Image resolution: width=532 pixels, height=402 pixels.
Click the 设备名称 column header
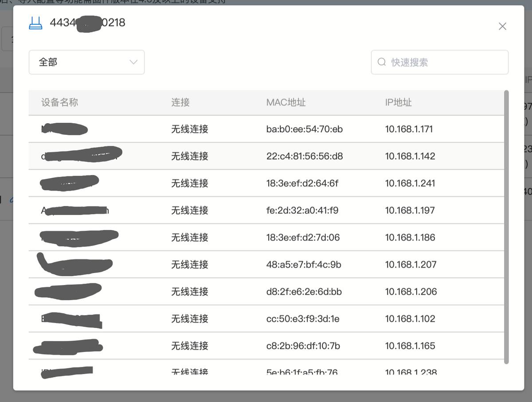[59, 102]
